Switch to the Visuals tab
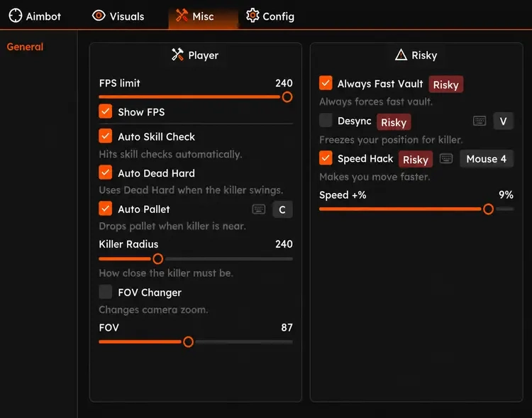 (118, 16)
